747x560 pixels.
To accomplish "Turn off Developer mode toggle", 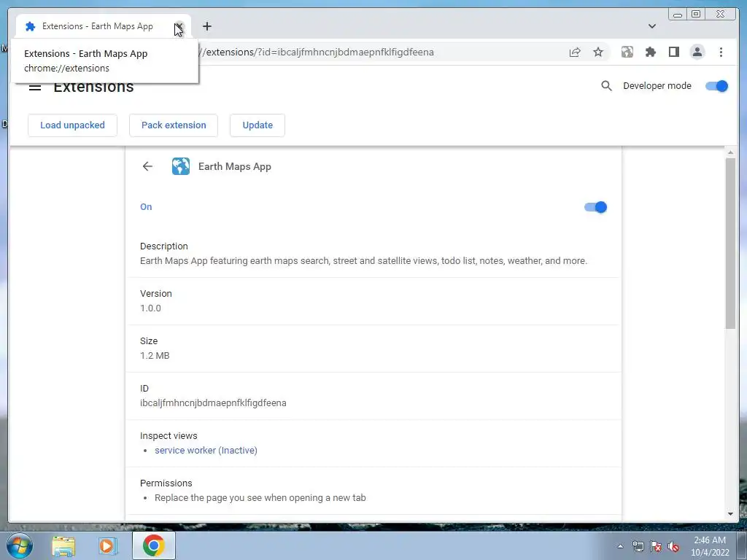I will click(x=716, y=86).
